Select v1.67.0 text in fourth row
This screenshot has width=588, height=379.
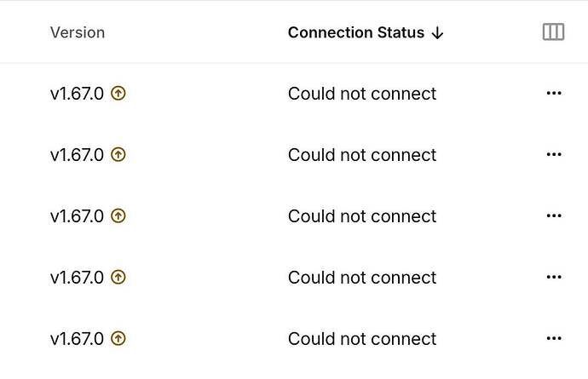(x=77, y=278)
